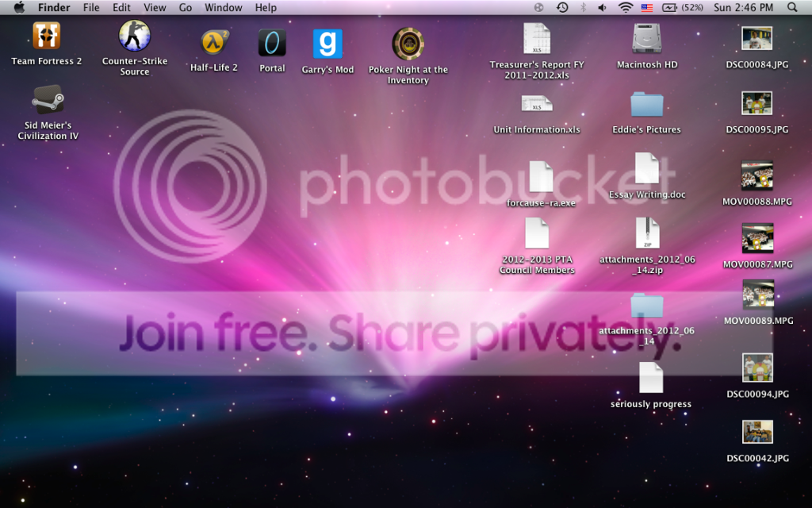Click the circular status icon left of Time Machine
812x508 pixels.
(x=539, y=7)
